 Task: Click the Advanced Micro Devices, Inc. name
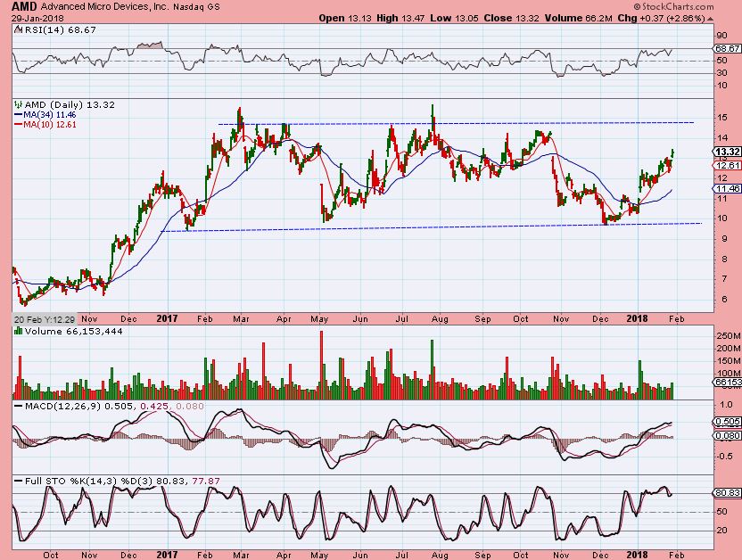click(104, 7)
